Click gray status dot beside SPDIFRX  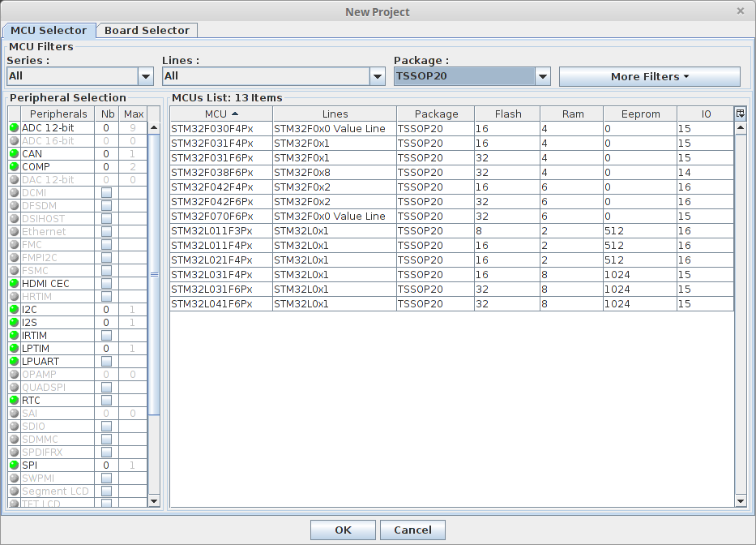[14, 453]
